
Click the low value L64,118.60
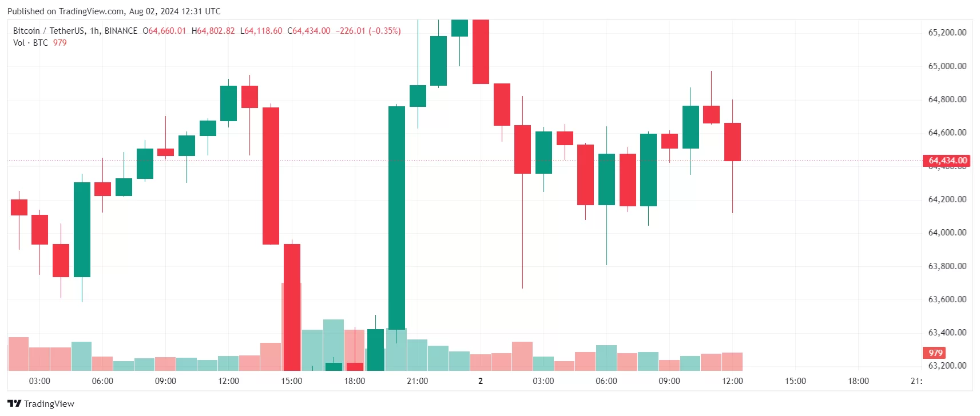click(x=261, y=31)
